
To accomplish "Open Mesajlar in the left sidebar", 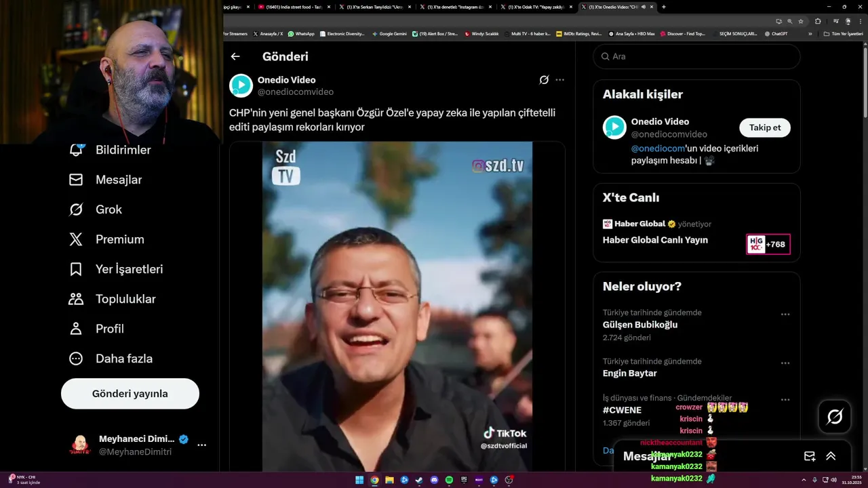I will coord(105,180).
